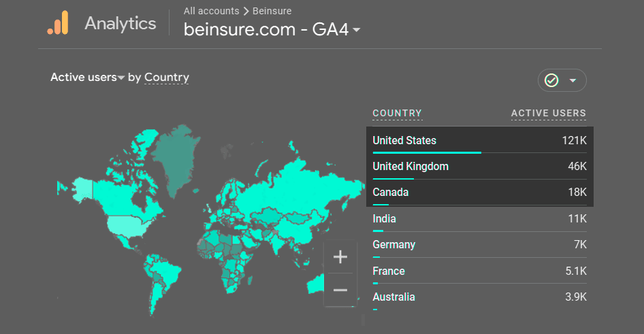
Task: Select the India row
Action: (480, 219)
